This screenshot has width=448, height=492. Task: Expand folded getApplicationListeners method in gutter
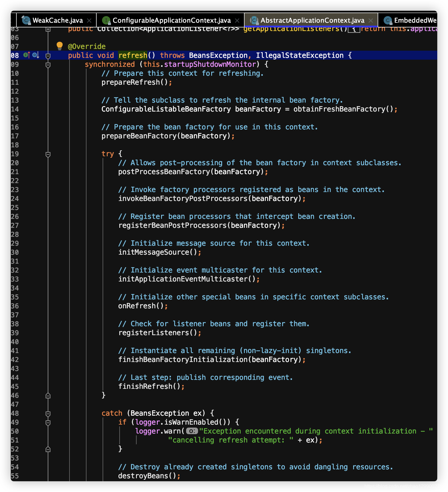tap(48, 29)
